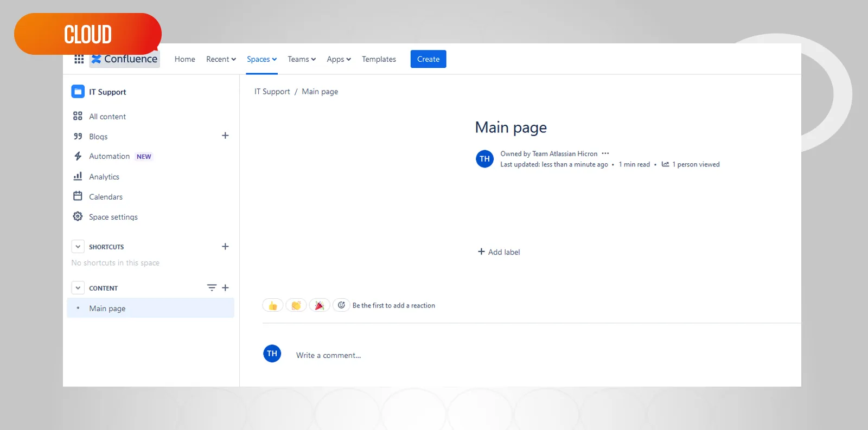Screen dimensions: 868x430
Task: React with thumbs up emoji
Action: click(x=273, y=305)
